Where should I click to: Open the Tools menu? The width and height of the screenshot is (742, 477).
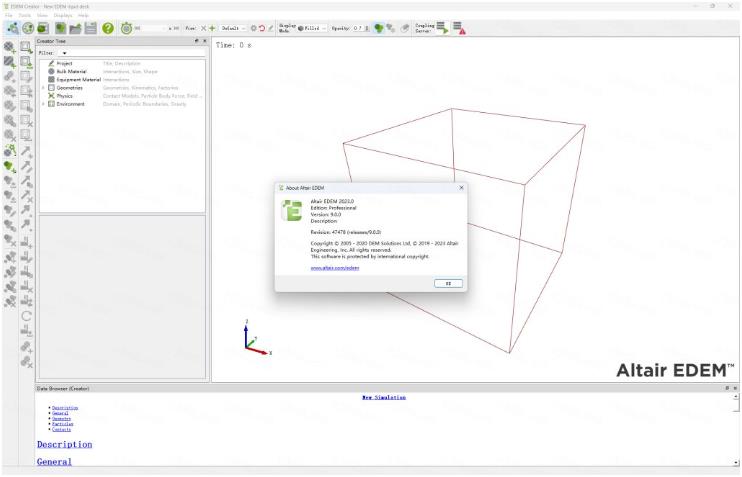(25, 16)
